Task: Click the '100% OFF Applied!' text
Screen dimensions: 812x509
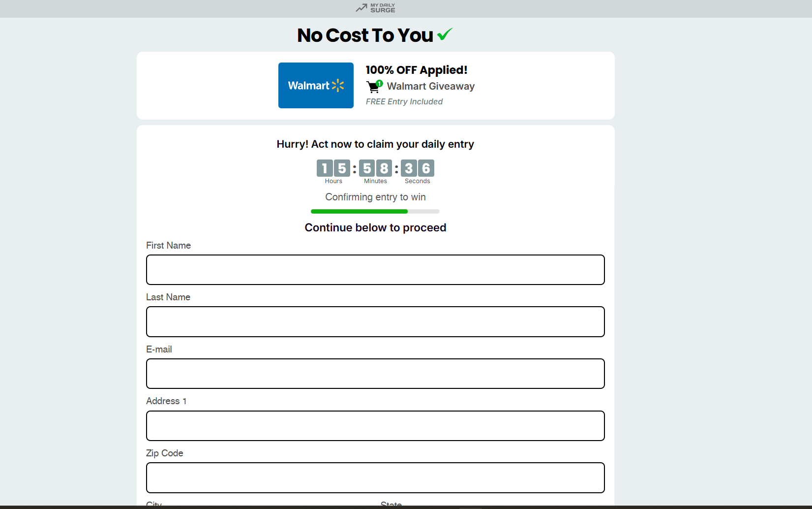Action: (417, 70)
